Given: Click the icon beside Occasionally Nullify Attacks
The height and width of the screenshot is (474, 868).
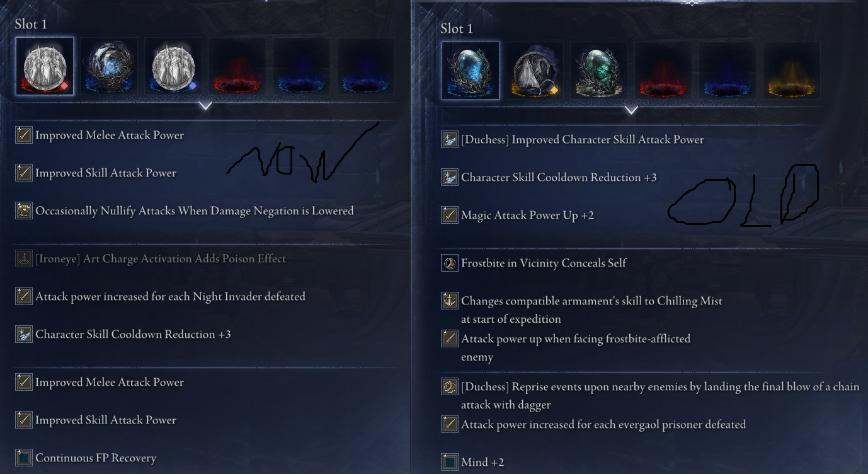Looking at the screenshot, I should [24, 211].
